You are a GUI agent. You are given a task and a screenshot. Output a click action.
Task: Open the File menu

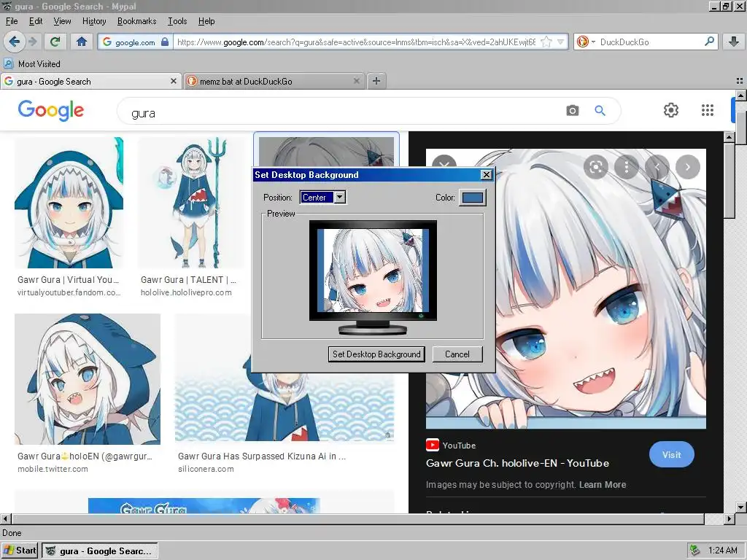click(x=12, y=21)
